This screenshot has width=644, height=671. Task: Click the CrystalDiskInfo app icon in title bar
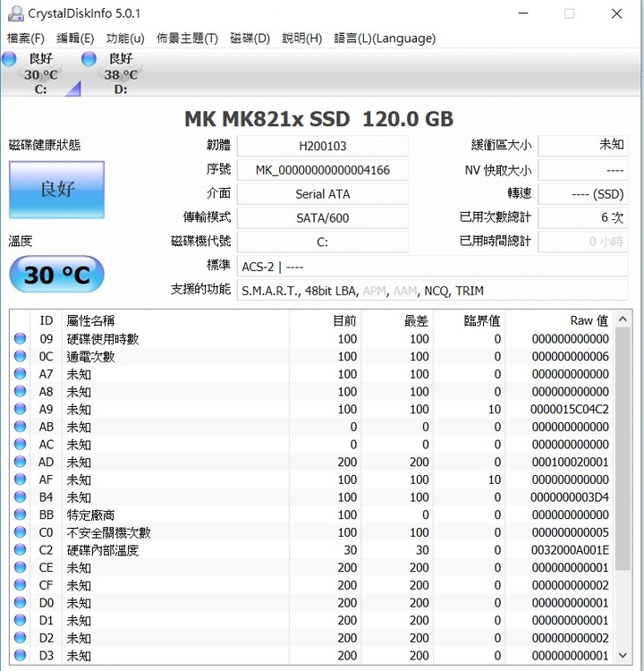point(16,13)
